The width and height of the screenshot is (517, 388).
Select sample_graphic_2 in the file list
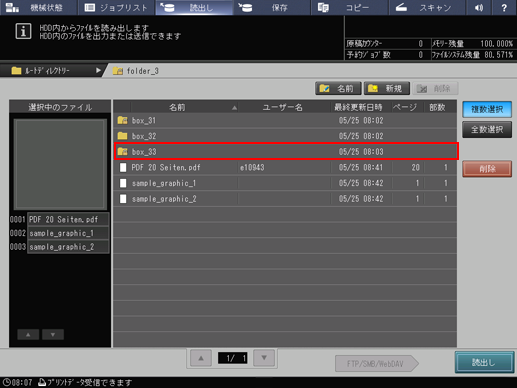click(x=285, y=199)
